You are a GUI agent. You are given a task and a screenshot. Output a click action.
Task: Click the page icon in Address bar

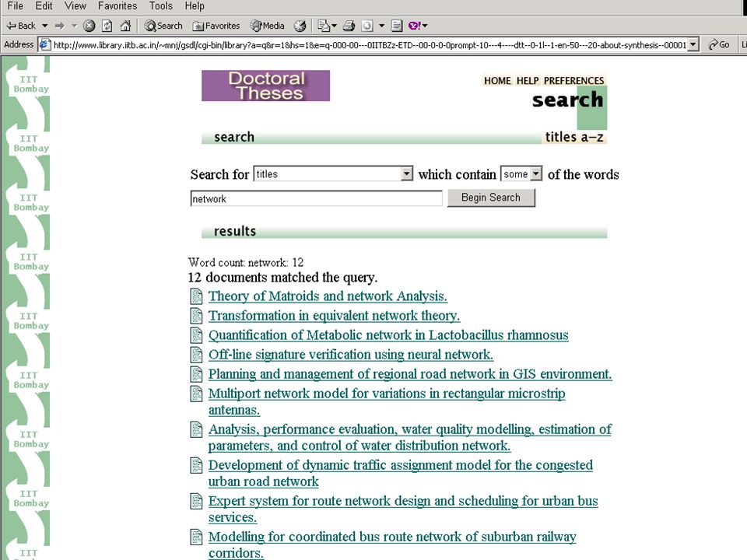(x=45, y=45)
